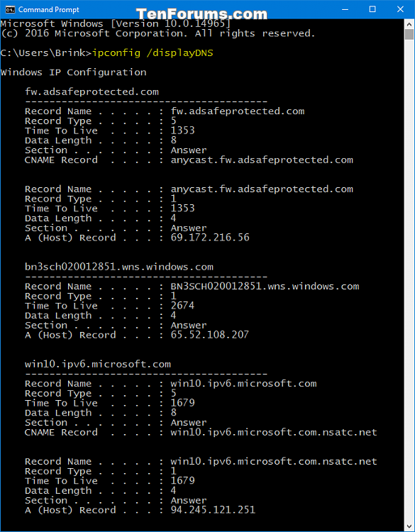Click the fw.adsafeprotected.com section heading
The height and width of the screenshot is (532, 415).
click(92, 92)
